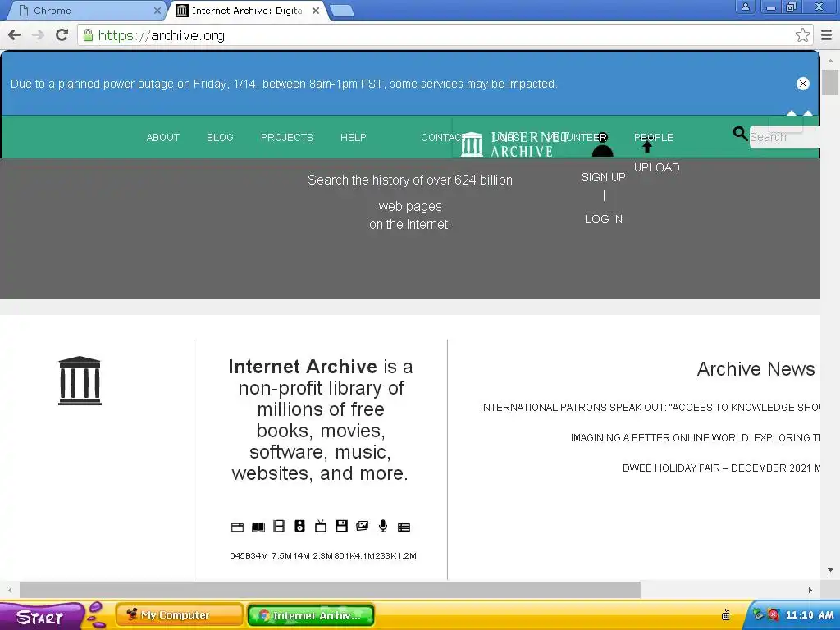
Task: Close the Internet Archive tab
Action: (316, 11)
